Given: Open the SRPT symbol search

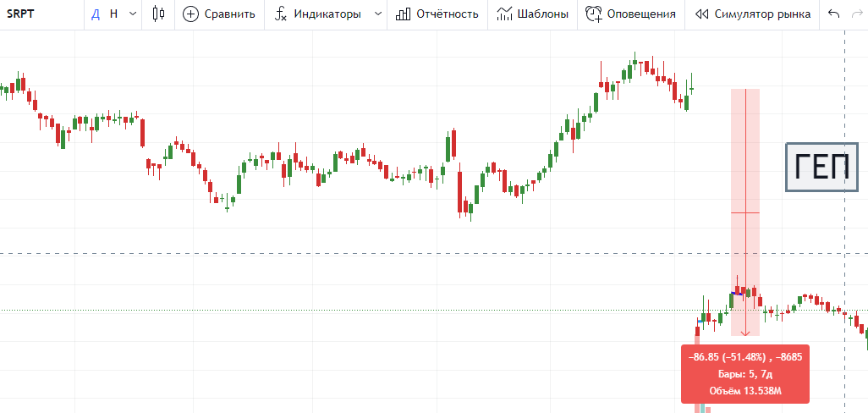Looking at the screenshot, I should coord(19,14).
